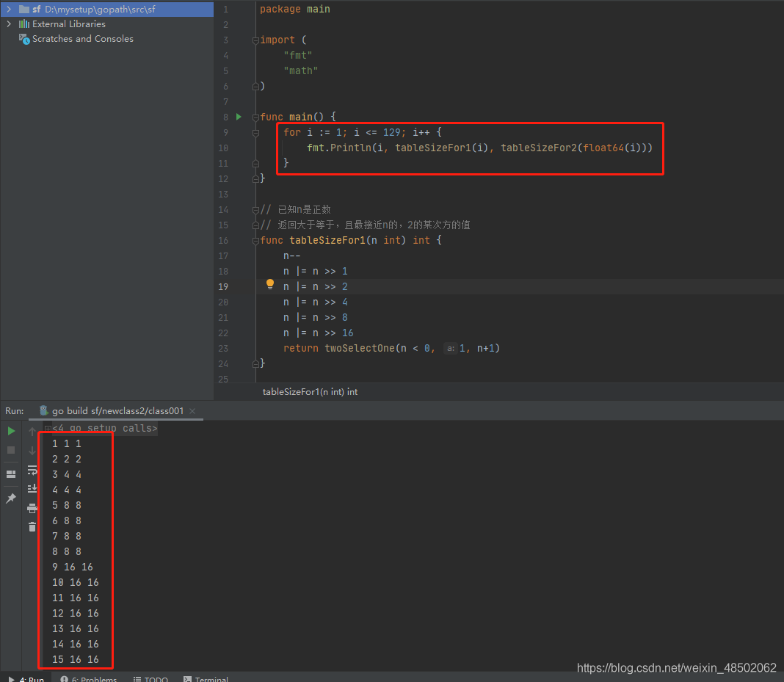This screenshot has width=784, height=682.
Task: Click line number 19 in the gutter
Action: click(x=223, y=286)
